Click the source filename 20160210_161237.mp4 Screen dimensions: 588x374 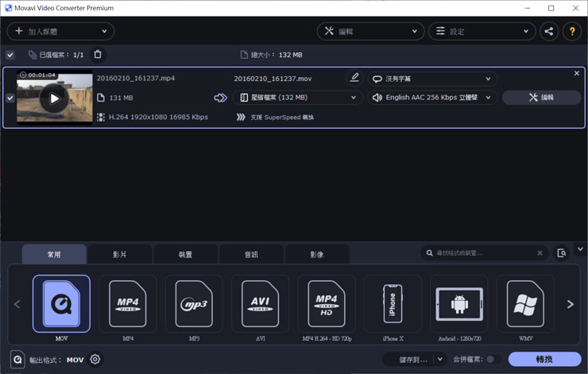tap(135, 79)
